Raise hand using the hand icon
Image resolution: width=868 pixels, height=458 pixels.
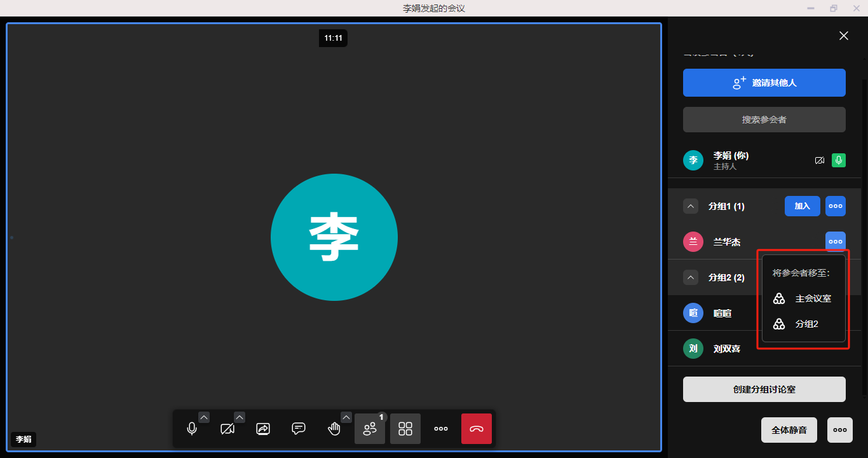334,429
